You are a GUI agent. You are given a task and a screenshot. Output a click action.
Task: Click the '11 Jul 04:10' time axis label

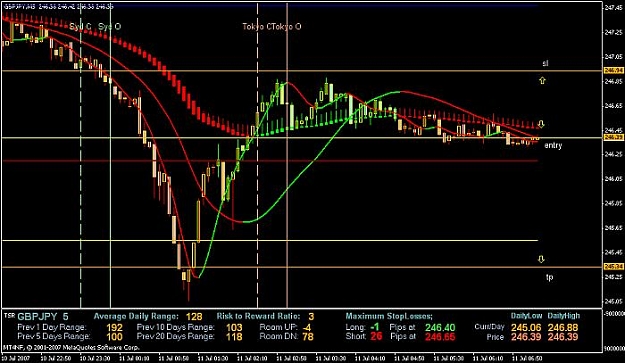click(370, 357)
